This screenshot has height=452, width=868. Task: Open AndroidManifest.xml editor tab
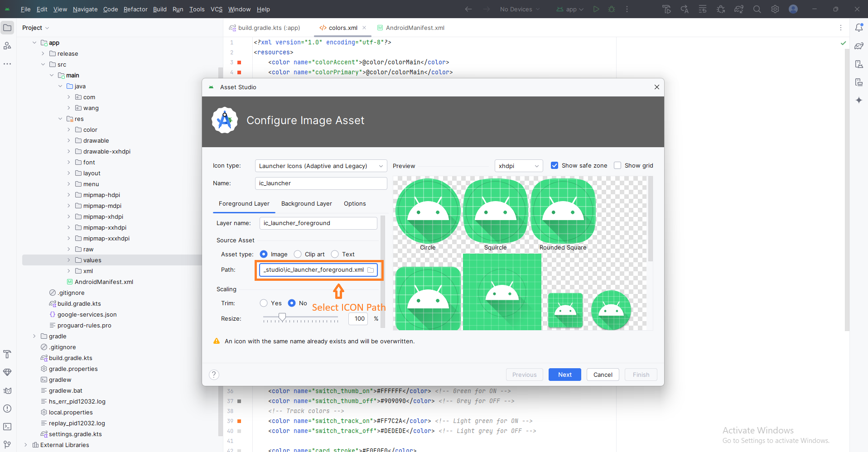coord(410,28)
